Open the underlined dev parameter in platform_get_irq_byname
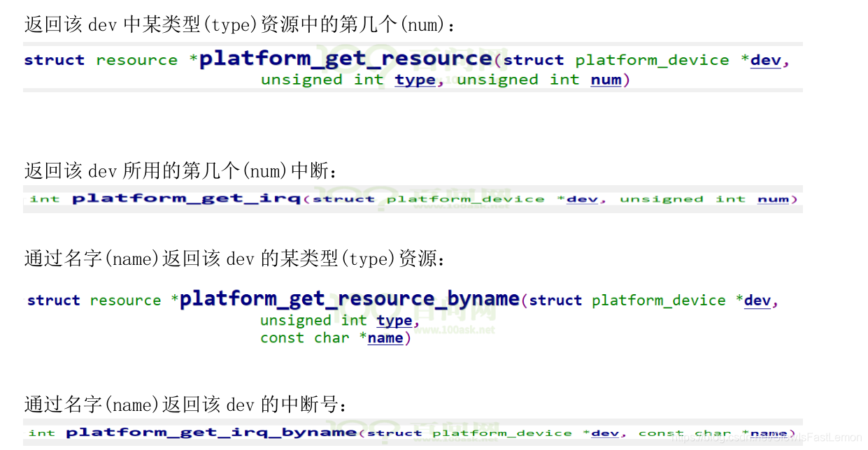Screen dimensions: 868x450 click(x=606, y=433)
